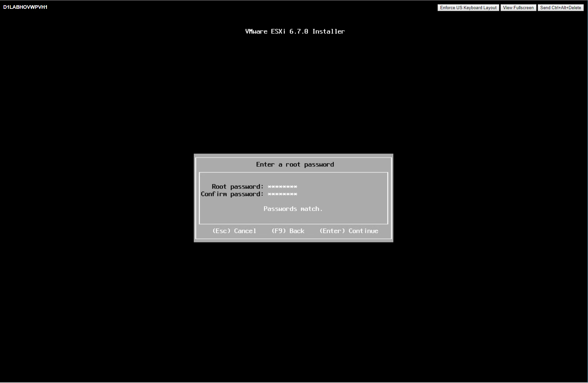
Task: Focus the Confirm password masked field
Action: click(282, 194)
